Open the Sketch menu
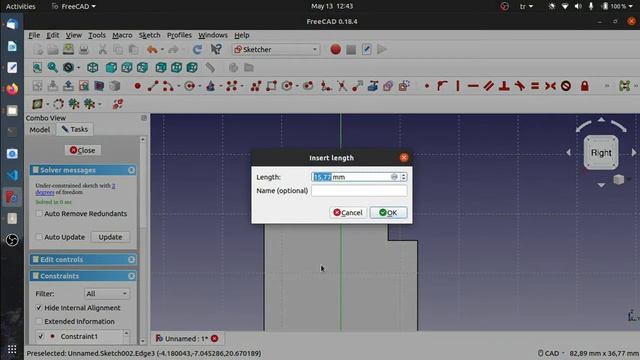 (x=149, y=35)
